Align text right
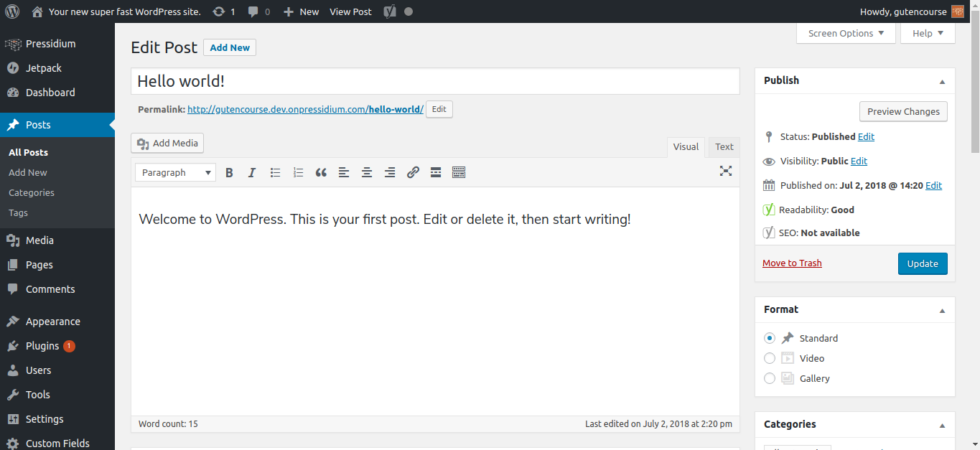The width and height of the screenshot is (980, 450). [x=390, y=172]
